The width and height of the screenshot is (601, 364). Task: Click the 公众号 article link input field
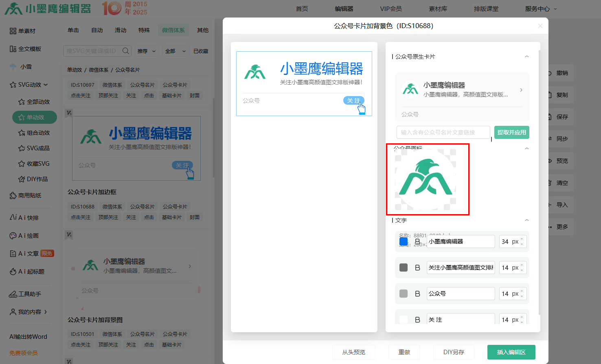443,132
